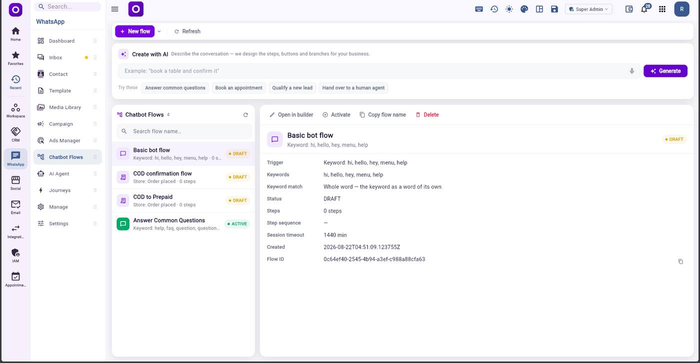Expand the New flow dropdown arrow
Image resolution: width=700 pixels, height=363 pixels.
(159, 31)
